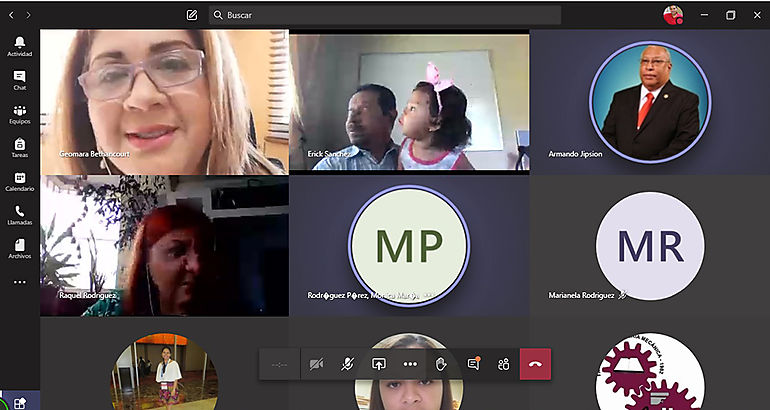The image size is (770, 410).
Task: Open the profile picture menu
Action: pyautogui.click(x=673, y=15)
